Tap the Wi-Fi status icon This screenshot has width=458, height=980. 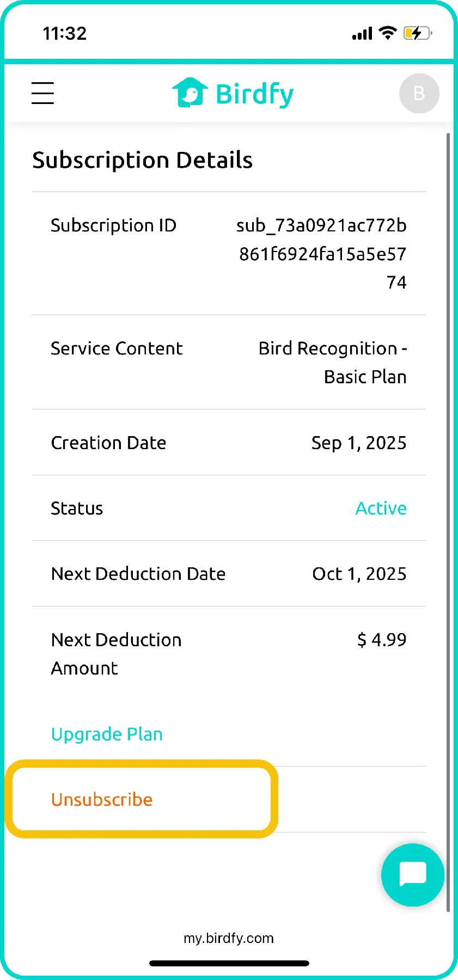pyautogui.click(x=388, y=33)
